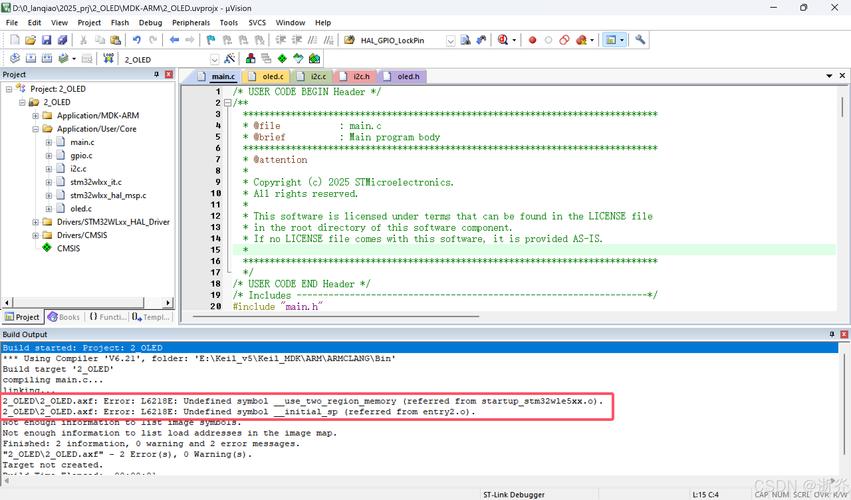The width and height of the screenshot is (851, 500).
Task: Click the Undo icon in toolbar
Action: (135, 40)
